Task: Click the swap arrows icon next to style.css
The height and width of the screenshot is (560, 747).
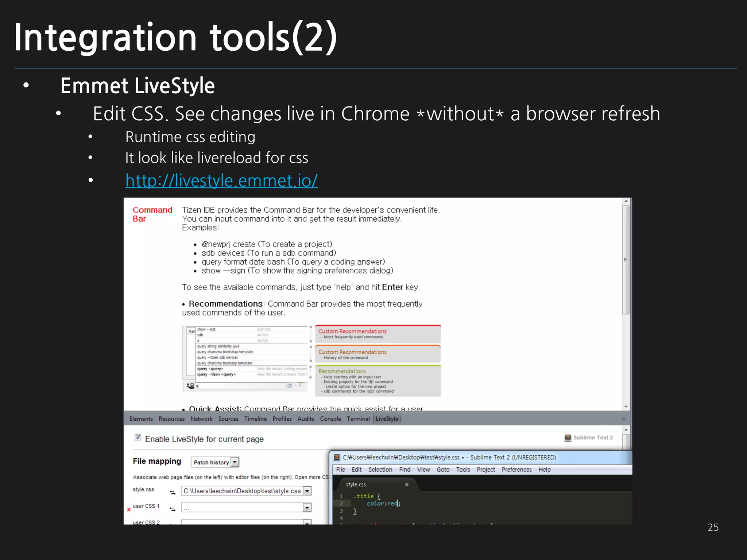Action: (173, 493)
